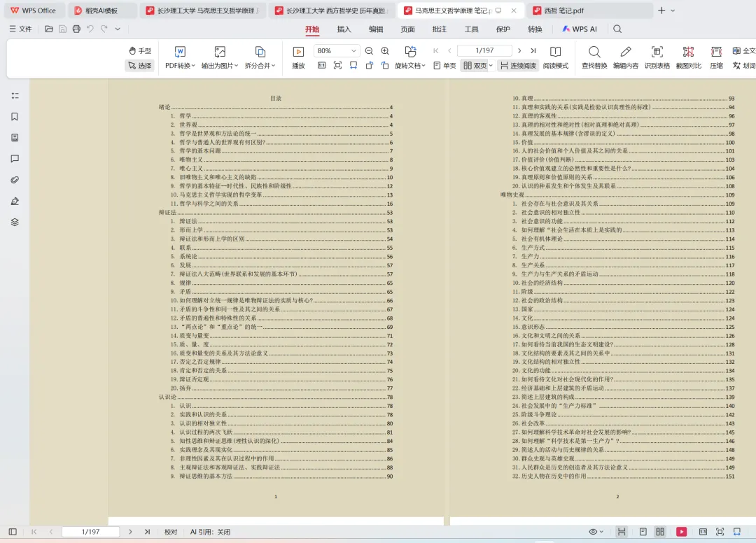Open split and merge dropdown
This screenshot has height=543, width=756.
click(x=260, y=57)
